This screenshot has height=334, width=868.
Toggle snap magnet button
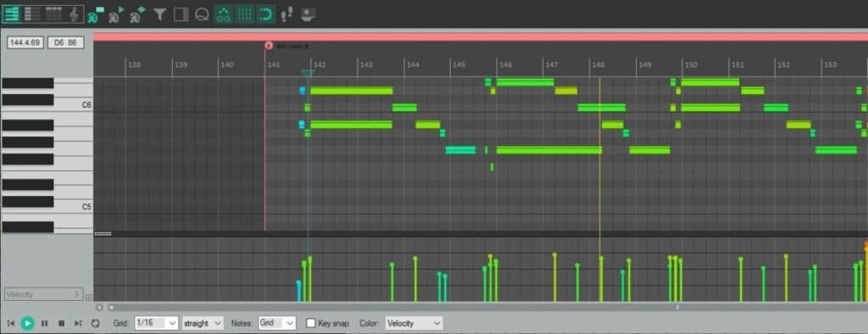click(266, 14)
